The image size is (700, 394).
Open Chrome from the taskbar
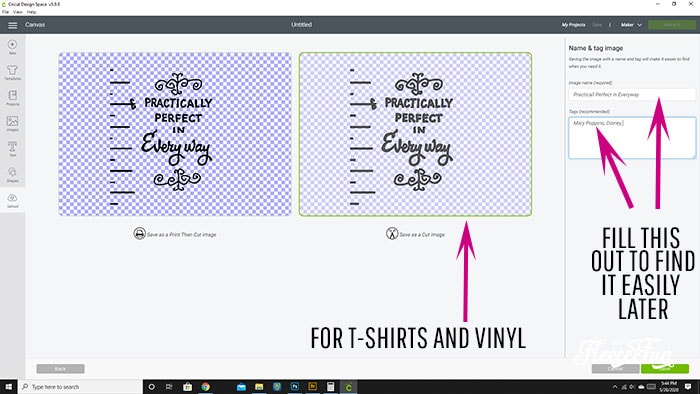pyautogui.click(x=205, y=387)
